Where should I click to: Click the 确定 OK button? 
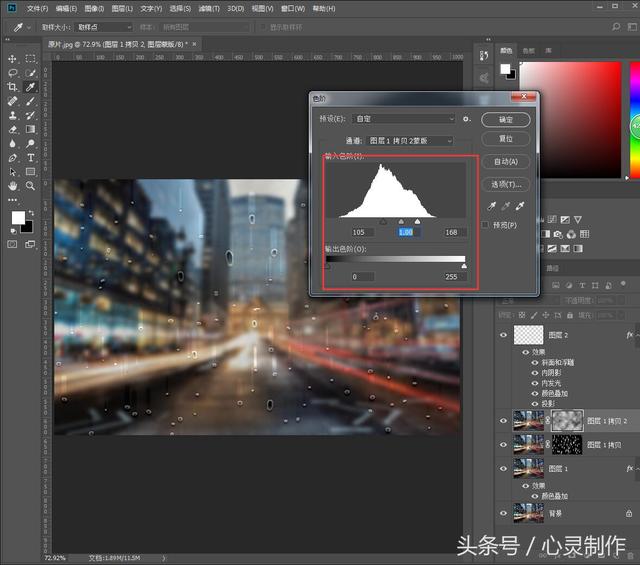click(x=505, y=119)
